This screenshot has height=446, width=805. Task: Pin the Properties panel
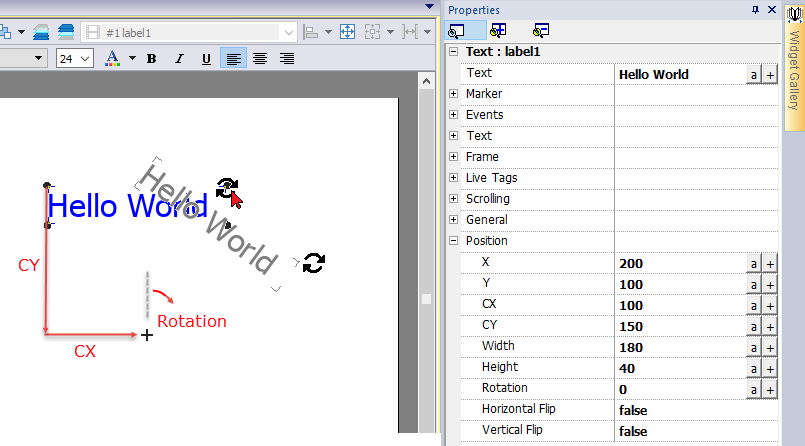(755, 9)
